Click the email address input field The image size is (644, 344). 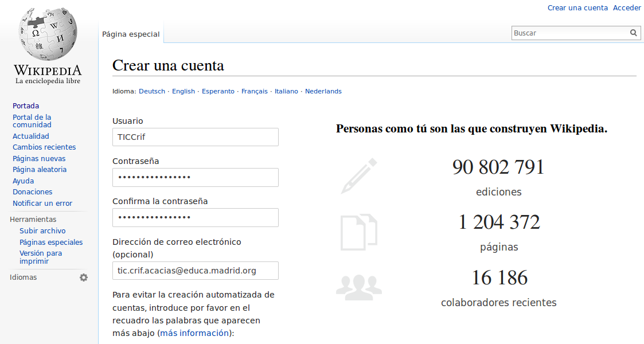196,271
